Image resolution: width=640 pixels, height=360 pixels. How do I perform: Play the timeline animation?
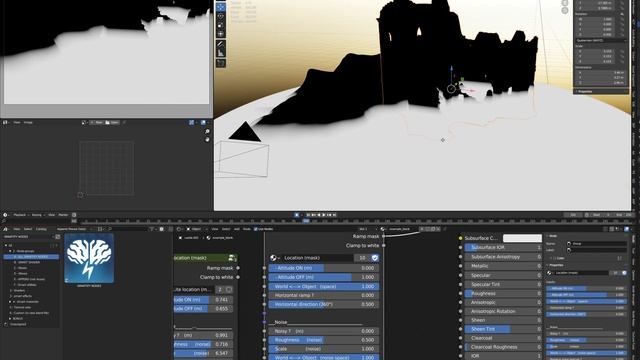tap(324, 215)
